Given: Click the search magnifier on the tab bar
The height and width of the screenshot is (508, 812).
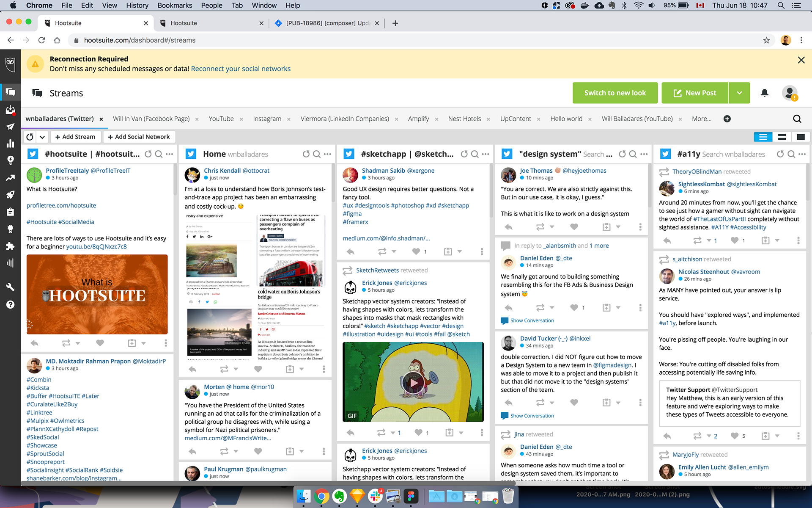Looking at the screenshot, I should coord(797,119).
